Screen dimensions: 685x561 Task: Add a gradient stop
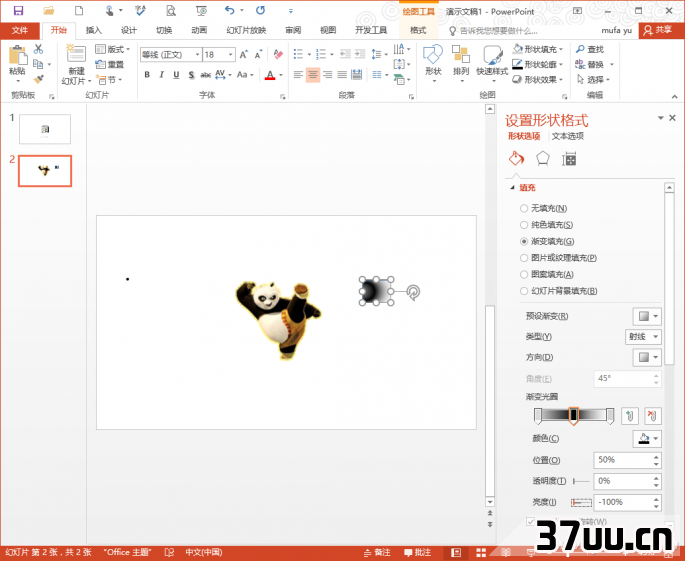(x=630, y=415)
